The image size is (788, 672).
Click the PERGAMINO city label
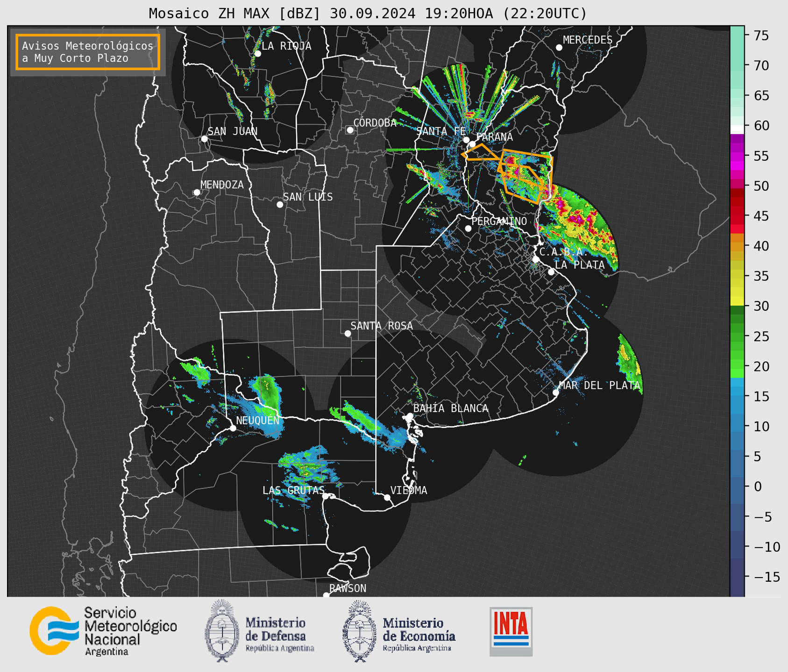pyautogui.click(x=499, y=221)
